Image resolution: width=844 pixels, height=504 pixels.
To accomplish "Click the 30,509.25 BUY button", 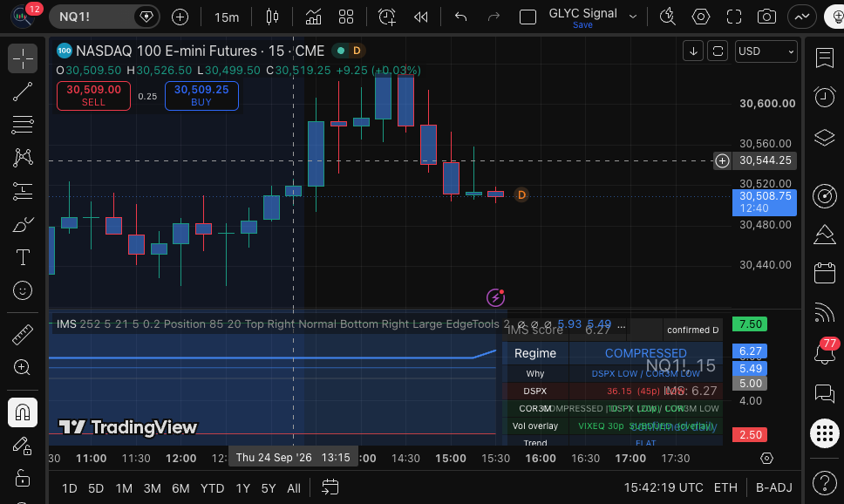I will [x=201, y=96].
